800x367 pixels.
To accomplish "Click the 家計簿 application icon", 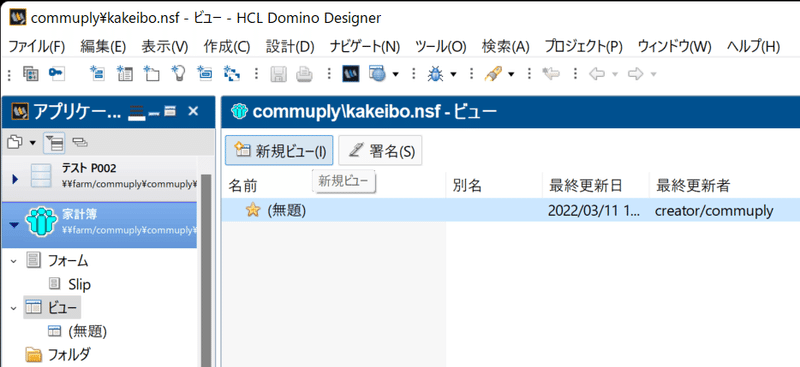I will (41, 223).
